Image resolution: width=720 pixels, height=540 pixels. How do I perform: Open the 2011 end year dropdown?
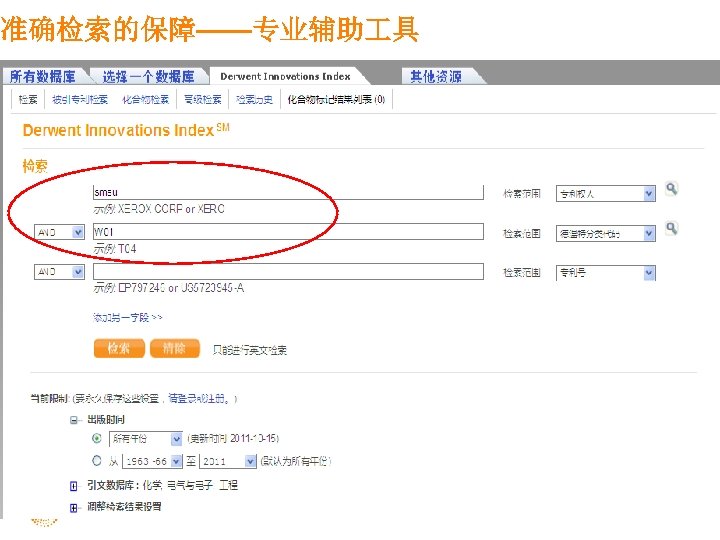coord(227,461)
